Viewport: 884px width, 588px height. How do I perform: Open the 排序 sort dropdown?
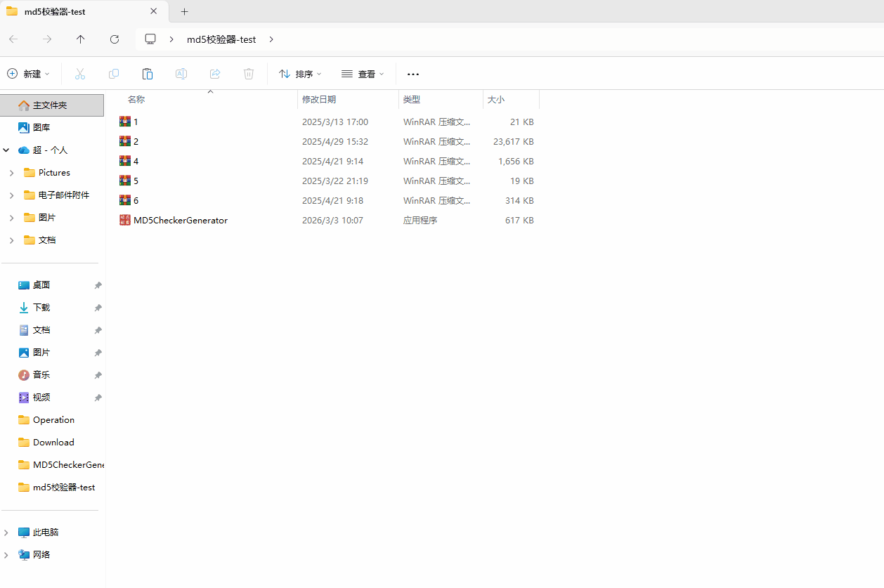coord(300,74)
